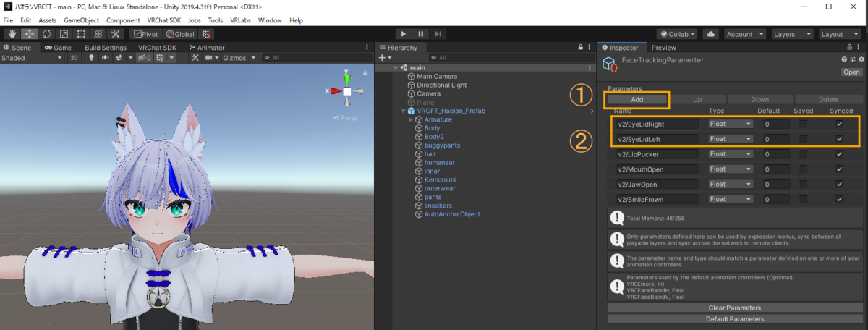The width and height of the screenshot is (868, 330).
Task: Open the custom editor tools icon
Action: [115, 34]
